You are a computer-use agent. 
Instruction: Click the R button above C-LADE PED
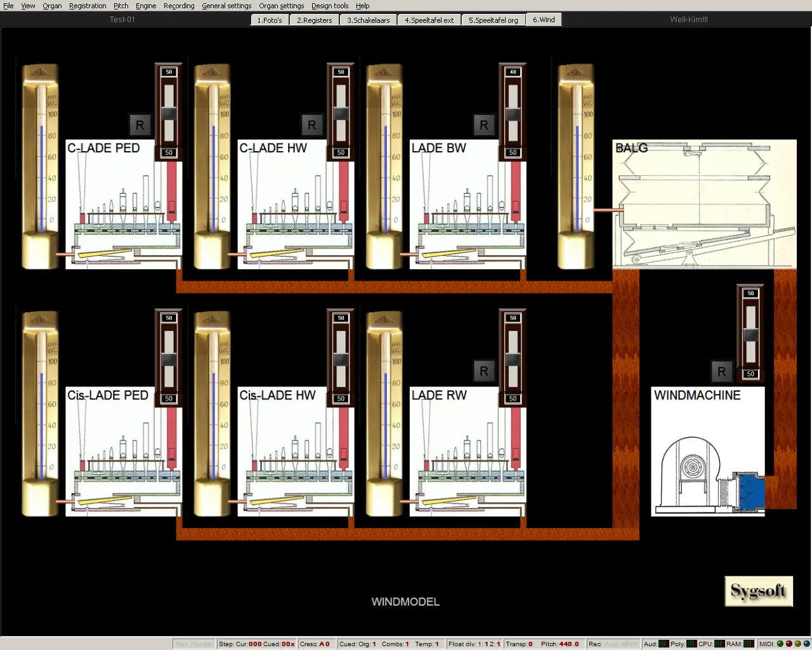[x=140, y=125]
